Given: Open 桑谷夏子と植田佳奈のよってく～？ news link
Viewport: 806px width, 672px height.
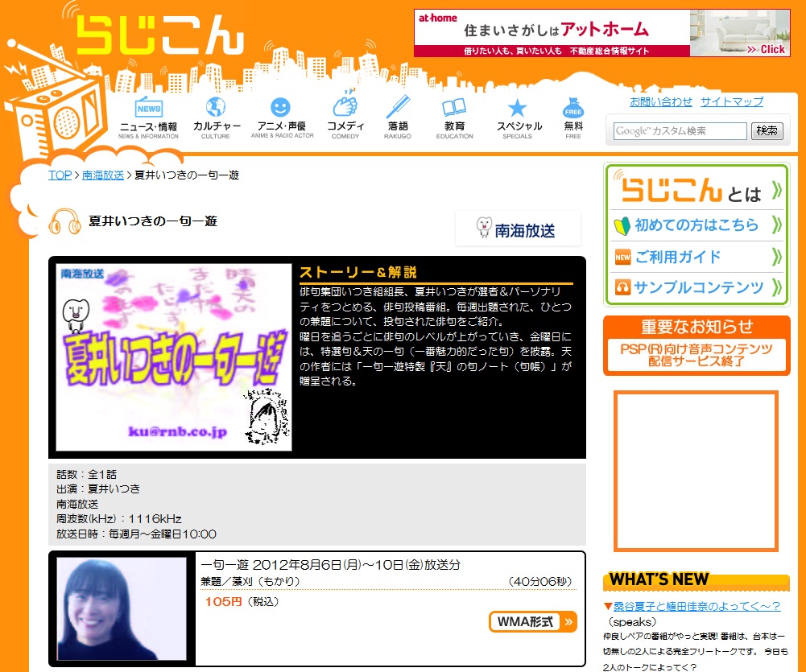Looking at the screenshot, I should [x=697, y=606].
